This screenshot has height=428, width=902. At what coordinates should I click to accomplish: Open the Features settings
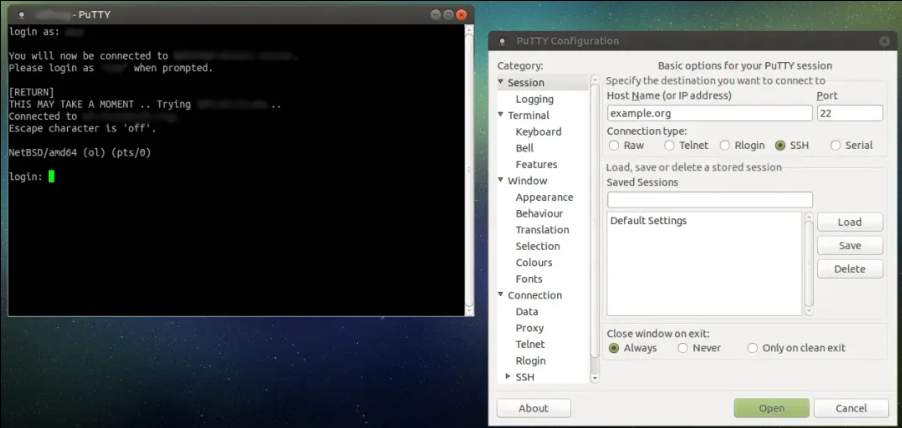click(536, 165)
